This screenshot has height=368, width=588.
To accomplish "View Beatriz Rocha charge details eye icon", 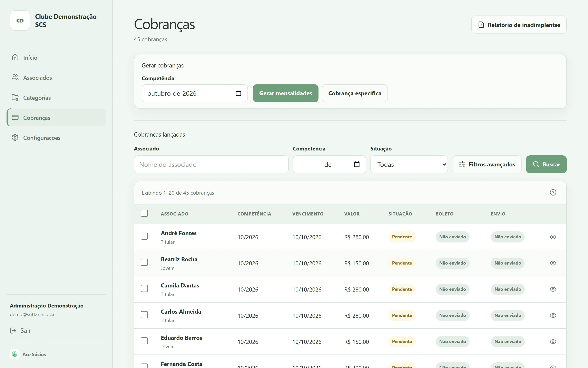I will [x=553, y=263].
